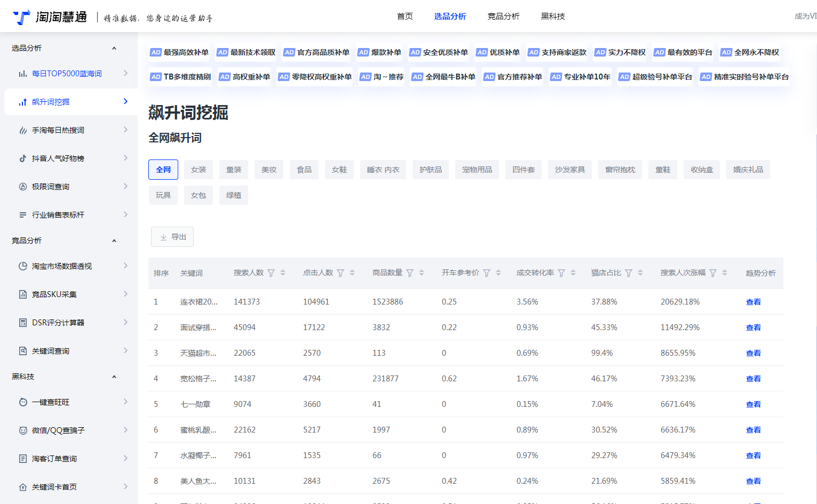Sort by 成交转化率 using sort arrows
Viewport: 817px width, 504px height.
pos(573,273)
